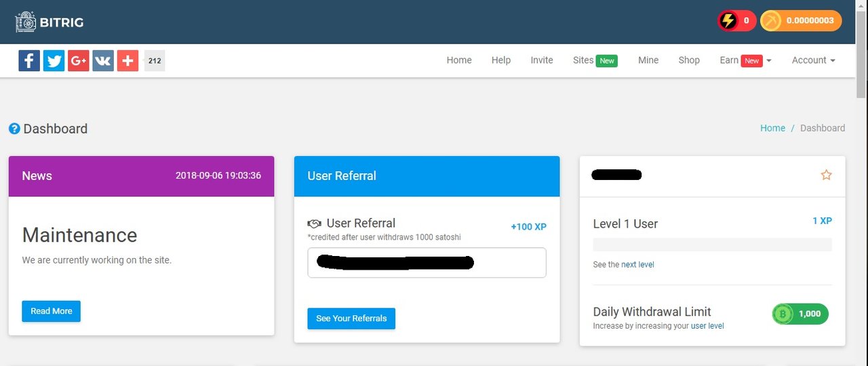Viewport: 868px width, 366px height.
Task: Share on VK icon
Action: pyautogui.click(x=103, y=60)
